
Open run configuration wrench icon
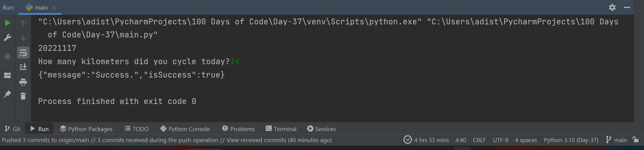click(8, 37)
